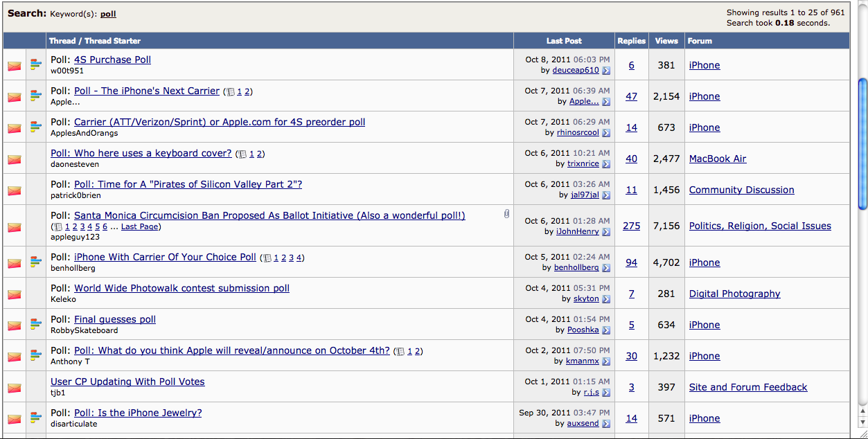Click envelope icon for User CP Updating thread
The width and height of the screenshot is (868, 439).
[x=14, y=388]
